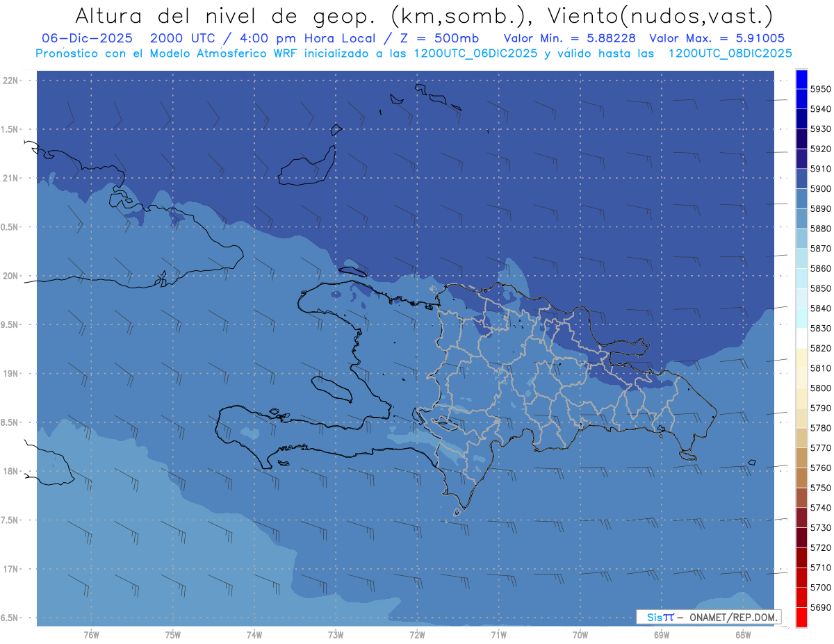Click the legend value 5690
The width and height of the screenshot is (834, 644).
pos(820,607)
